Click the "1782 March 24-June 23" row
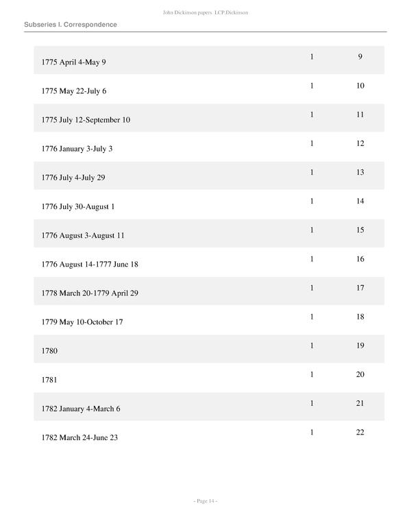This screenshot has width=411, height=532. coord(80,438)
